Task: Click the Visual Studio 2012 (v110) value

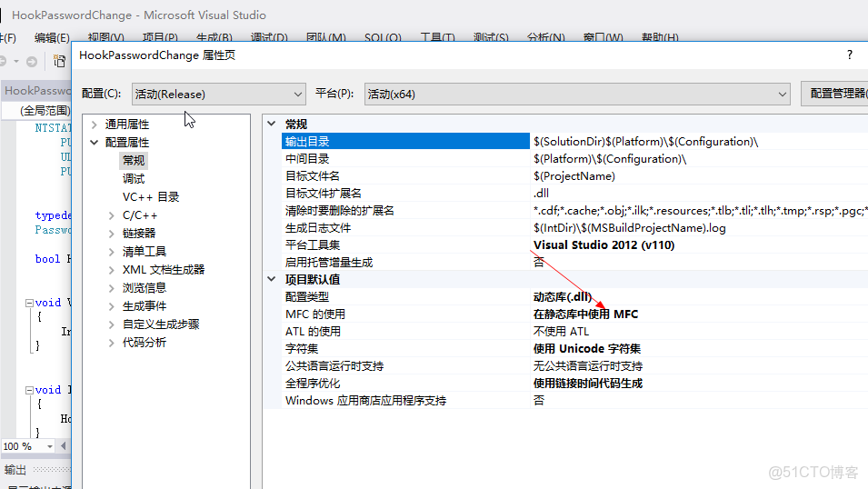Action: 604,244
